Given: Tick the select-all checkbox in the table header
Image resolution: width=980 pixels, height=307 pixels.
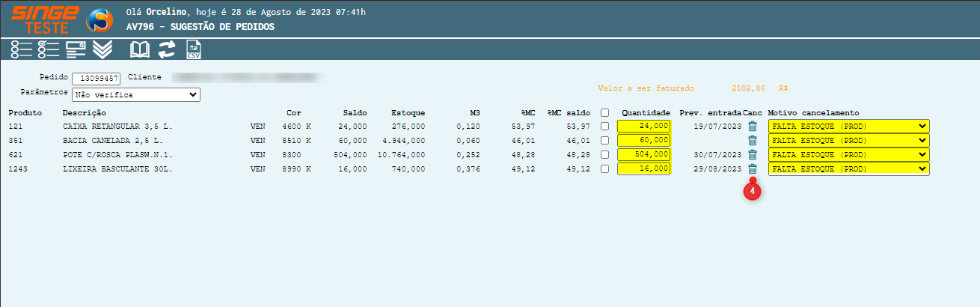Looking at the screenshot, I should pyautogui.click(x=604, y=112).
